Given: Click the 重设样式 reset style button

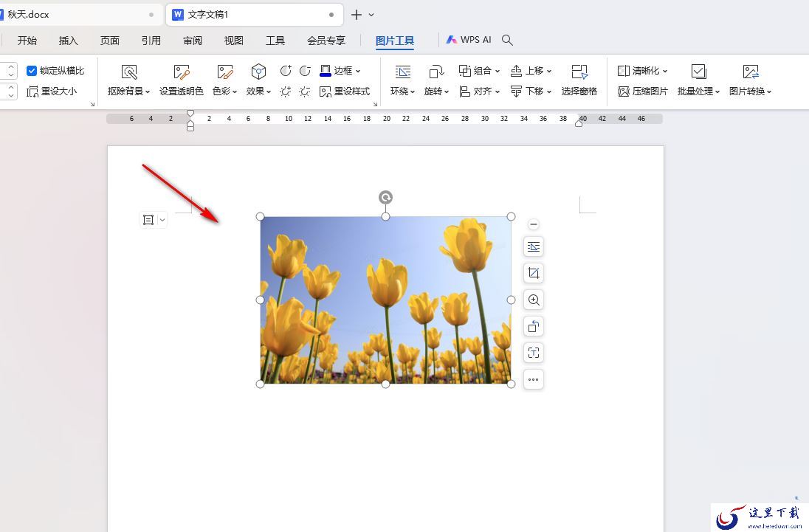Looking at the screenshot, I should pyautogui.click(x=345, y=91).
